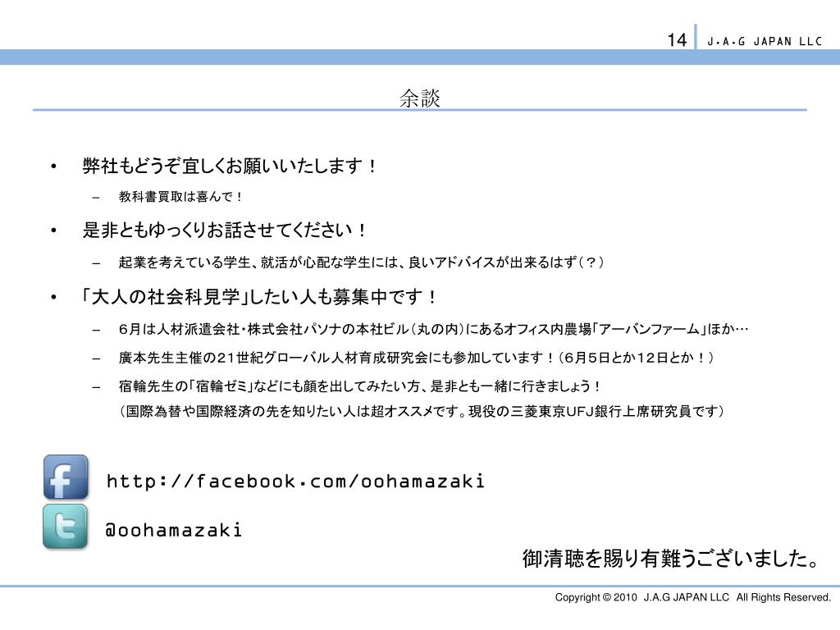Select the bullet 是非ともゆっくりお話させてください!
Viewport: 840px width, 630px height.
(225, 231)
